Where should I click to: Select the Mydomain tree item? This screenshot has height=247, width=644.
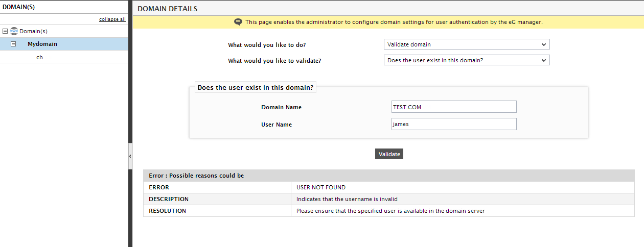[x=42, y=44]
